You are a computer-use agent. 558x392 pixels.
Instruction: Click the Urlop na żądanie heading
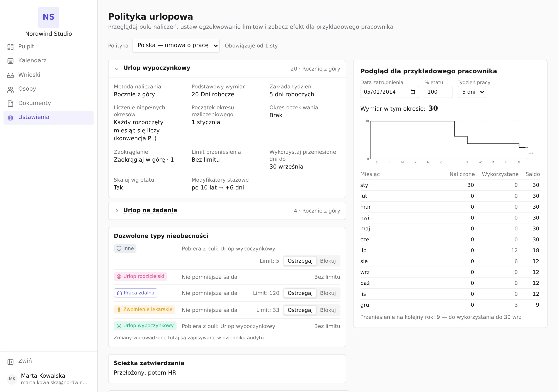click(150, 210)
